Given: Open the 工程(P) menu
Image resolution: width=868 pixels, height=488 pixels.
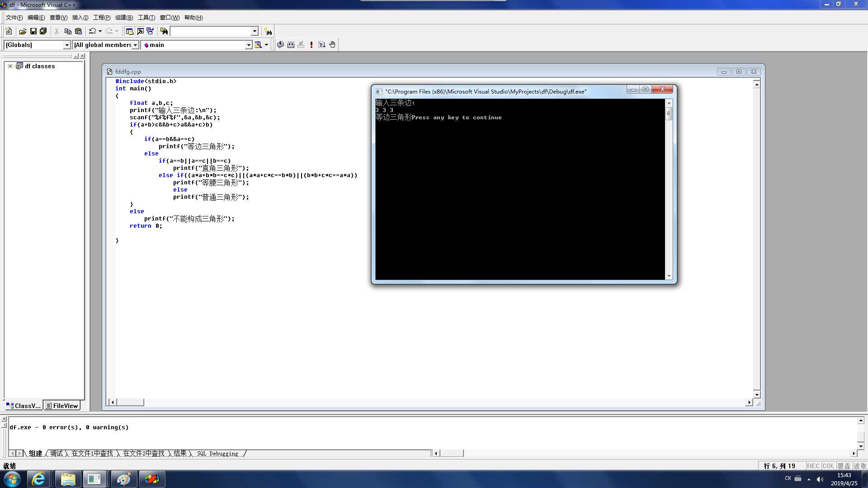Looking at the screenshot, I should click(x=102, y=18).
